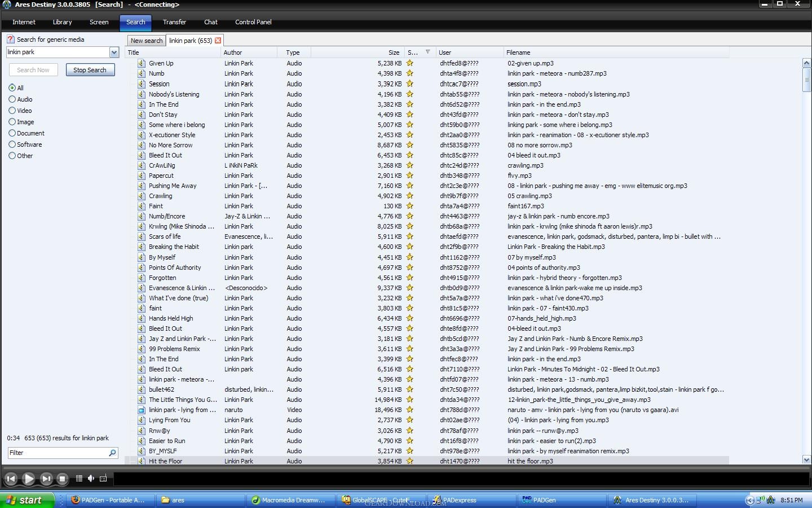The image size is (812, 508).
Task: Click the Ares icon in system tray
Action: click(771, 500)
